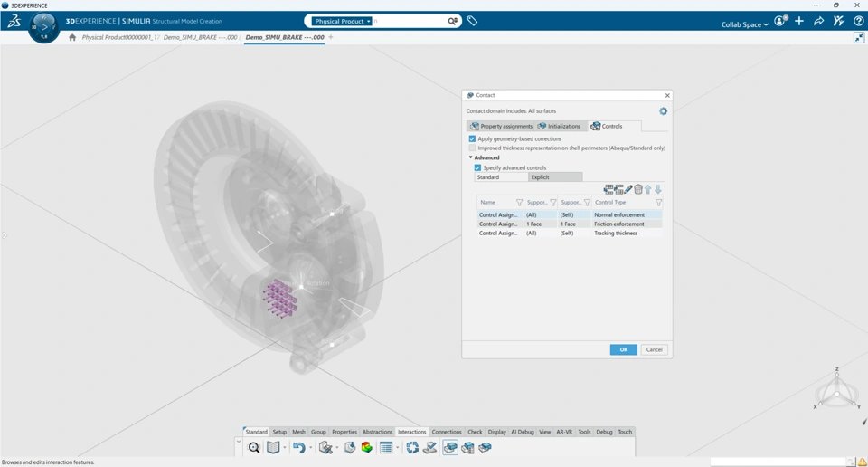Open dropdown arrow next to table list icon
Image resolution: width=868 pixels, height=467 pixels.
click(x=397, y=448)
